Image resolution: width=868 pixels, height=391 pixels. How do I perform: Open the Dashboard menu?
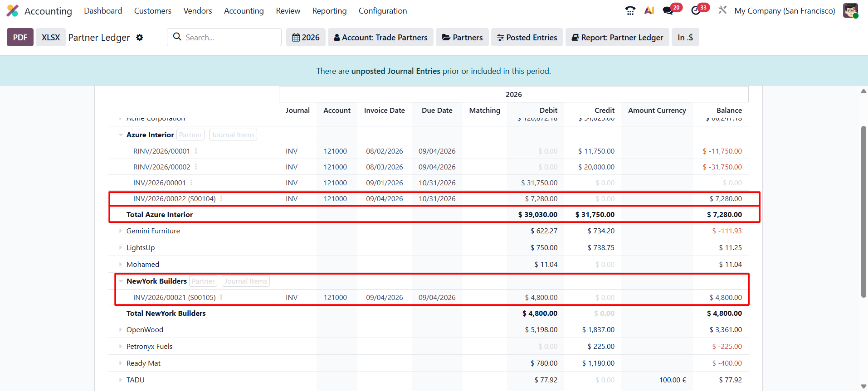click(x=103, y=10)
